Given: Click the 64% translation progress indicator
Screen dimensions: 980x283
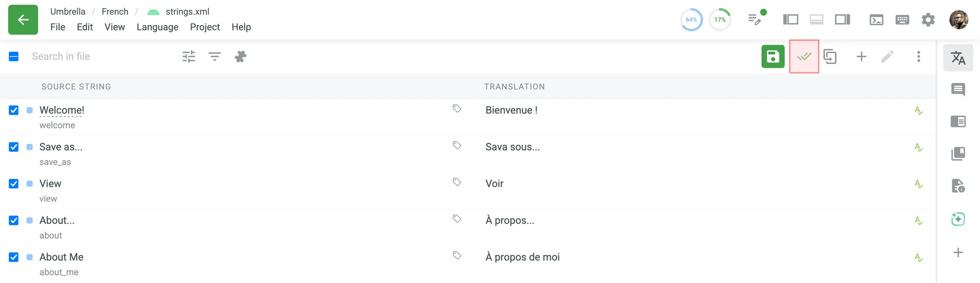Looking at the screenshot, I should click(x=691, y=20).
